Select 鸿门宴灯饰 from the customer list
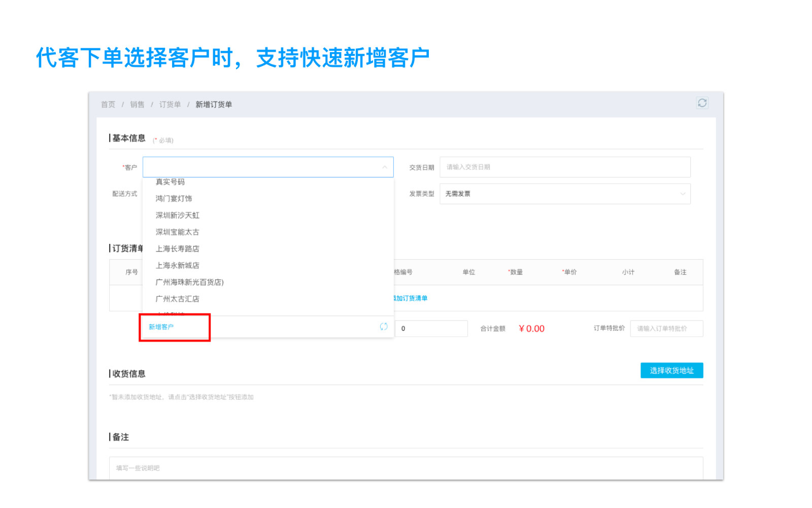812x508 pixels. click(174, 199)
